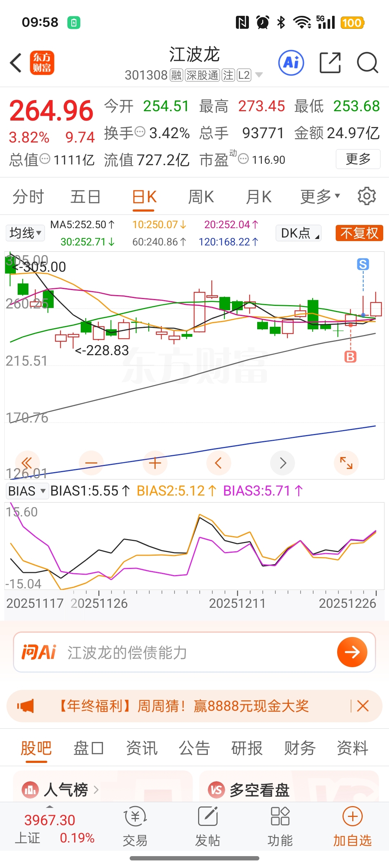This screenshot has width=389, height=868.
Task: Tap the L2 level tag
Action: pyautogui.click(x=244, y=75)
